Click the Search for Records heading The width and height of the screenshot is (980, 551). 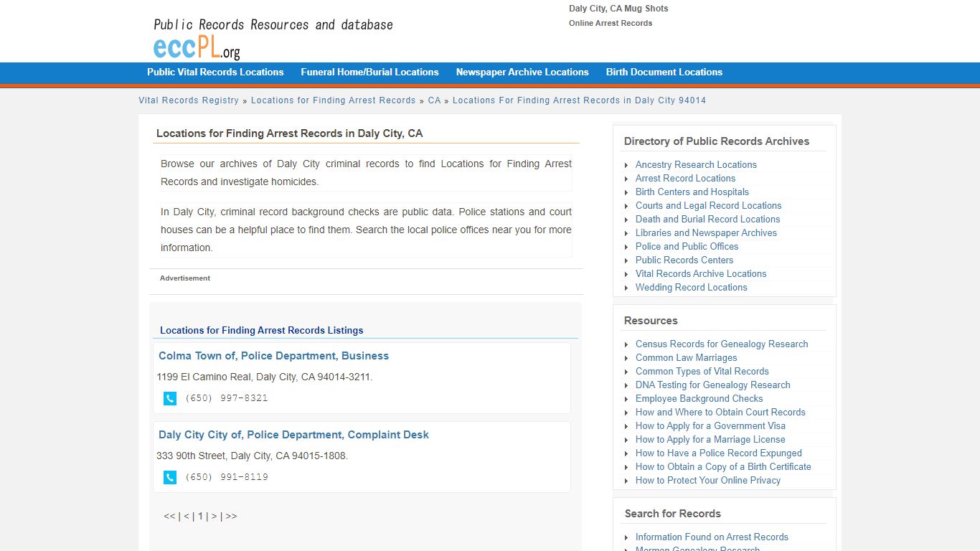[x=673, y=514]
